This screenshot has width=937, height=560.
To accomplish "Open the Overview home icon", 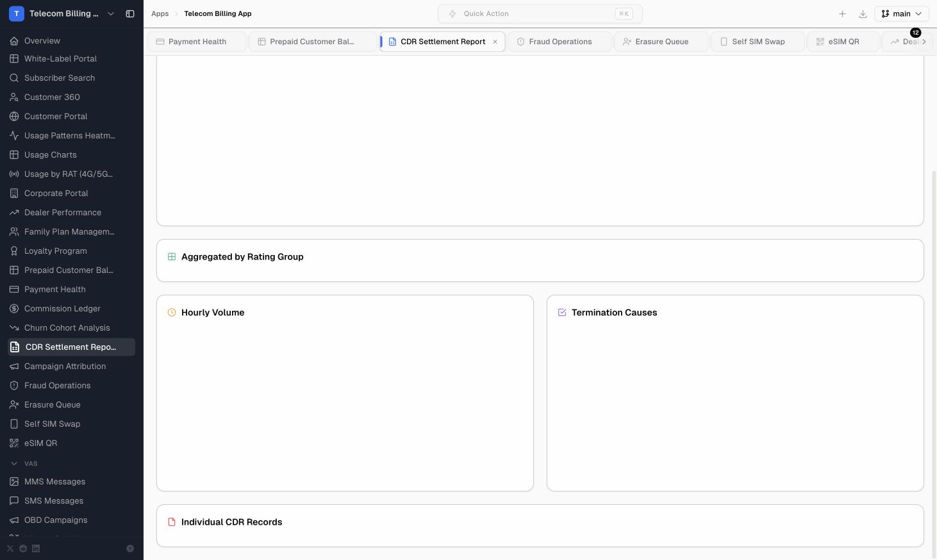I will pyautogui.click(x=14, y=40).
